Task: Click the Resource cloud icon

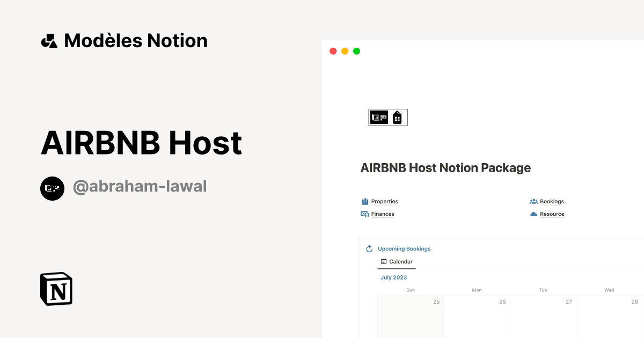Action: coord(533,214)
